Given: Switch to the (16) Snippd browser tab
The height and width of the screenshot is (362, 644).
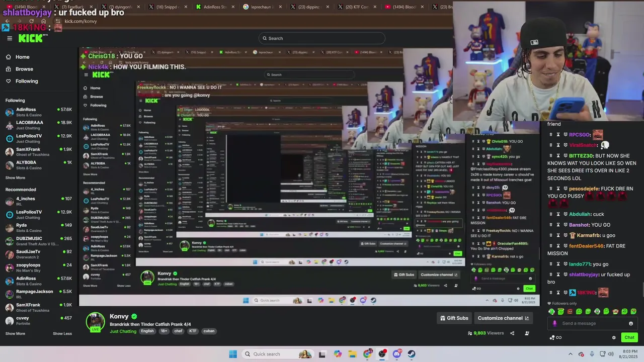Looking at the screenshot, I should pyautogui.click(x=168, y=7).
